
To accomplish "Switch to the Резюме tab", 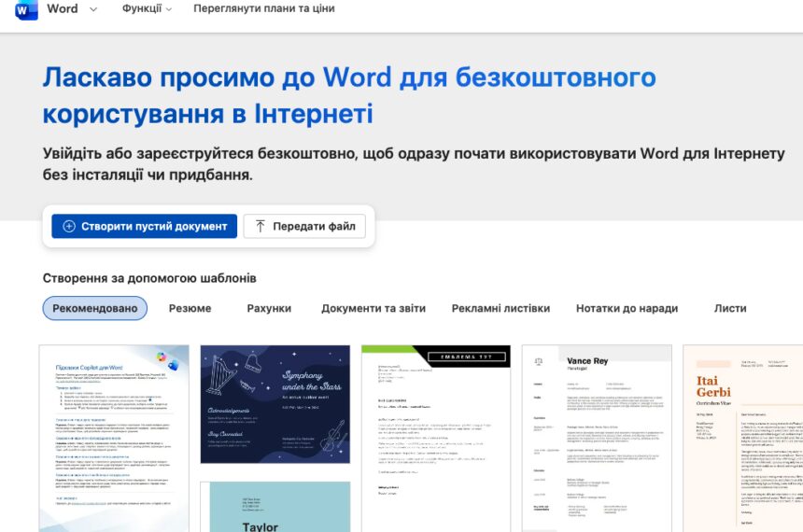I will [190, 308].
